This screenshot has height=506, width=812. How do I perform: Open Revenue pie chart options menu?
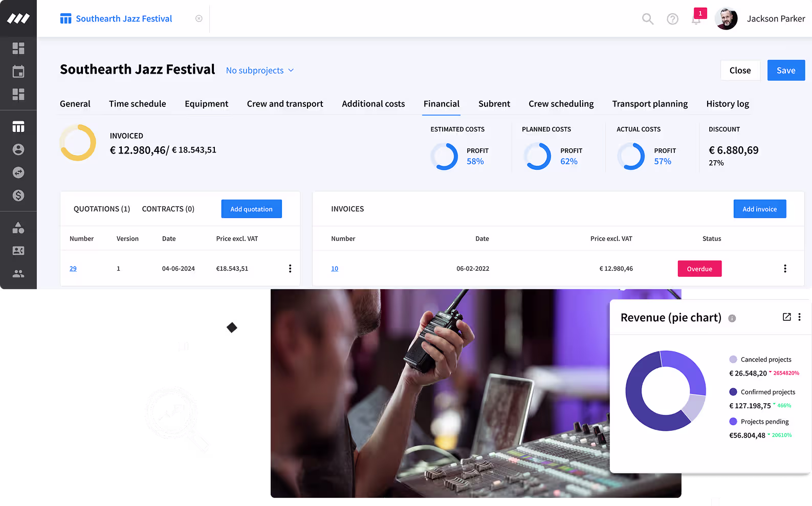[x=800, y=317]
